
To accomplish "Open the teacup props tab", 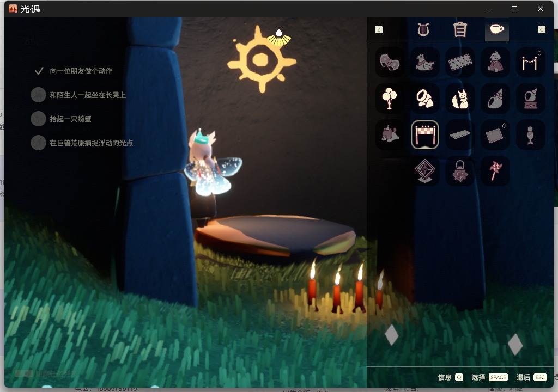I will coord(497,29).
